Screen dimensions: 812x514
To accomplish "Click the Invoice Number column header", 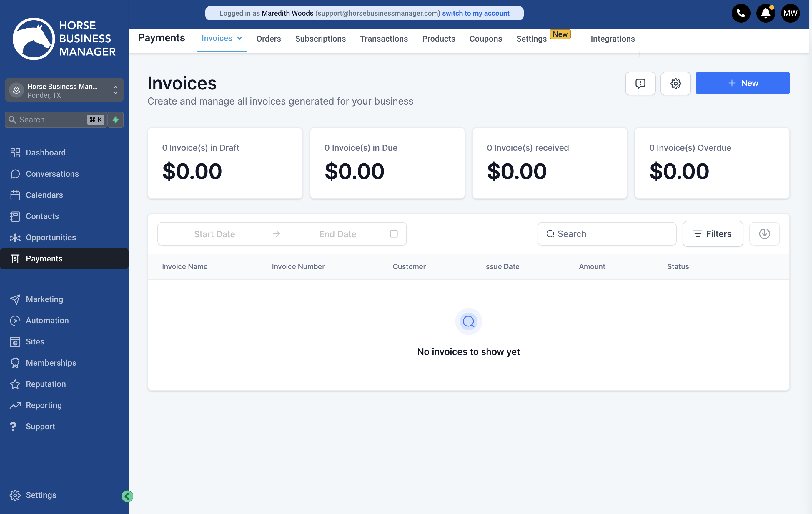I will click(x=298, y=267).
